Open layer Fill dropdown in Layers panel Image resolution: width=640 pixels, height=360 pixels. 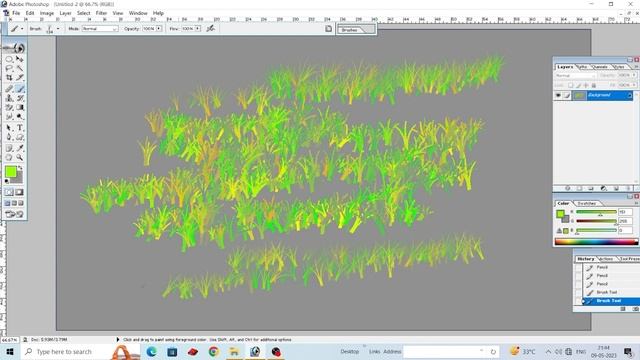pyautogui.click(x=634, y=85)
